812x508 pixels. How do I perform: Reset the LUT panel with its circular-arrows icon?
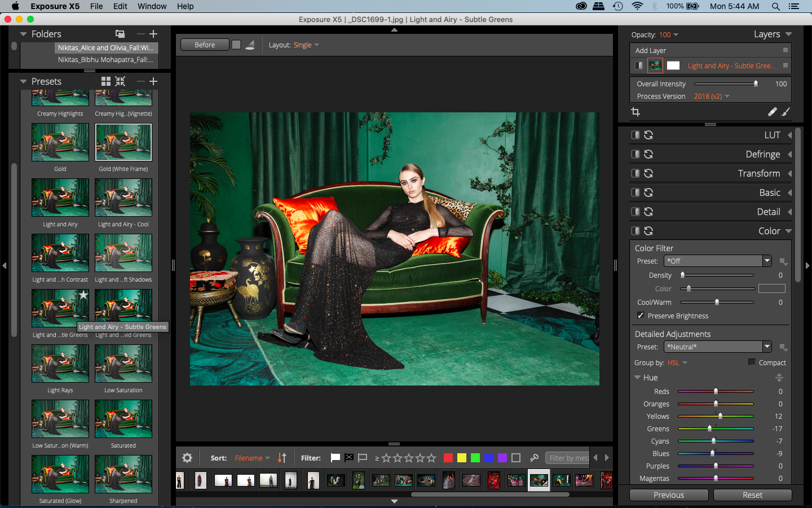coord(648,135)
